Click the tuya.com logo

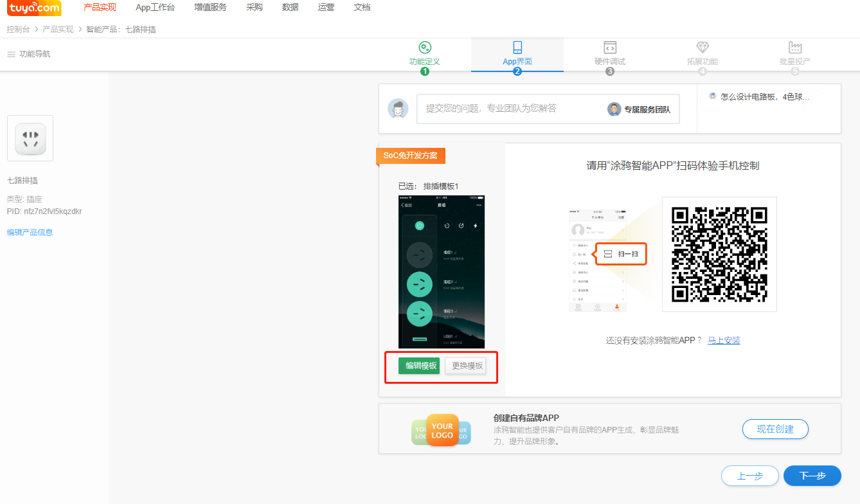pyautogui.click(x=35, y=8)
